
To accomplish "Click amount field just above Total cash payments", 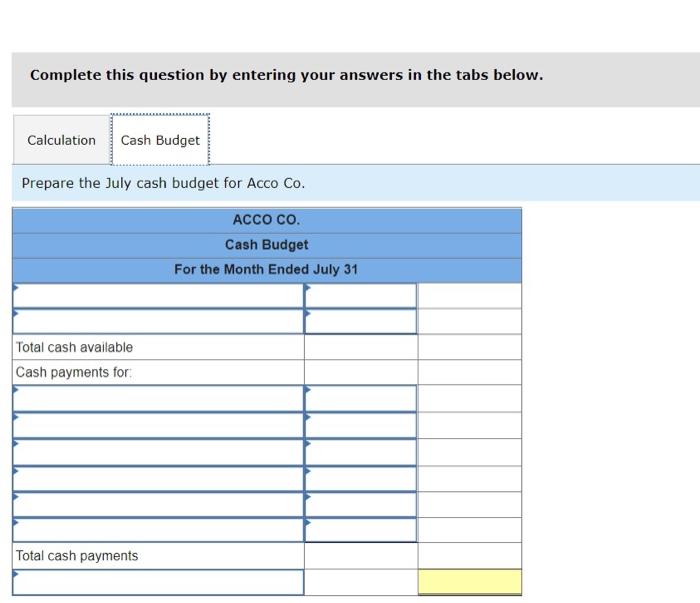I will click(361, 530).
